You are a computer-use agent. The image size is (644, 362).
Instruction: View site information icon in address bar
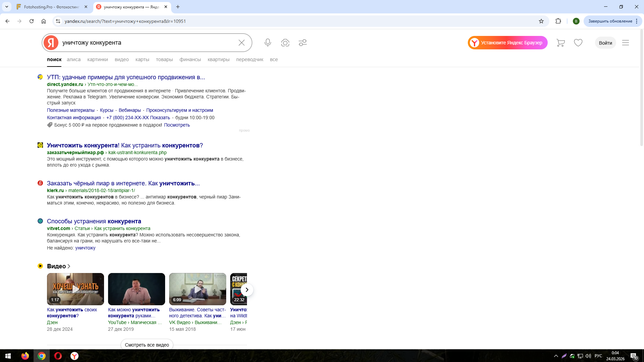click(x=58, y=21)
